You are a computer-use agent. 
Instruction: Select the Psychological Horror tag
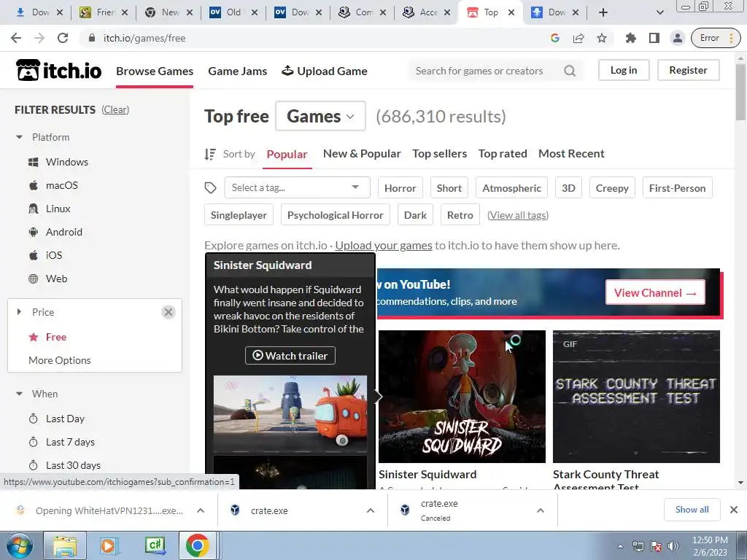point(336,215)
